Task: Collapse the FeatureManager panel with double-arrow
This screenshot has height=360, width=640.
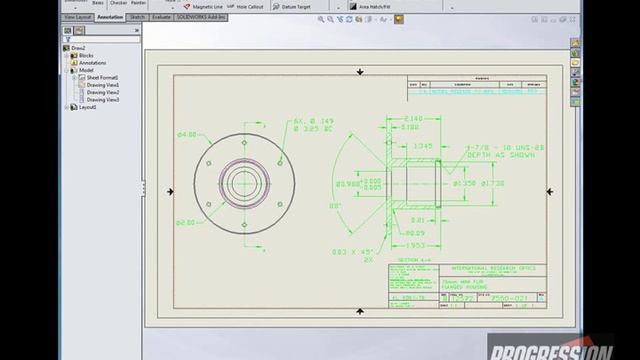Action: (137, 30)
